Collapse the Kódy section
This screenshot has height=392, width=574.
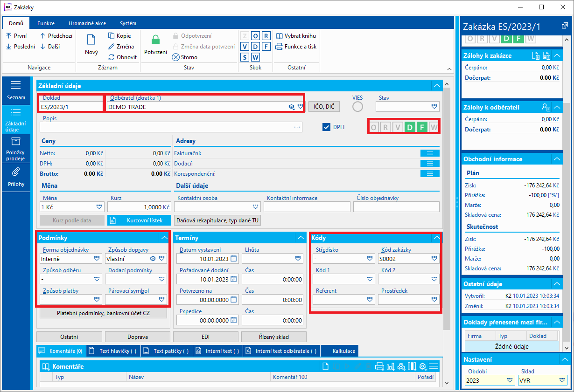click(436, 238)
